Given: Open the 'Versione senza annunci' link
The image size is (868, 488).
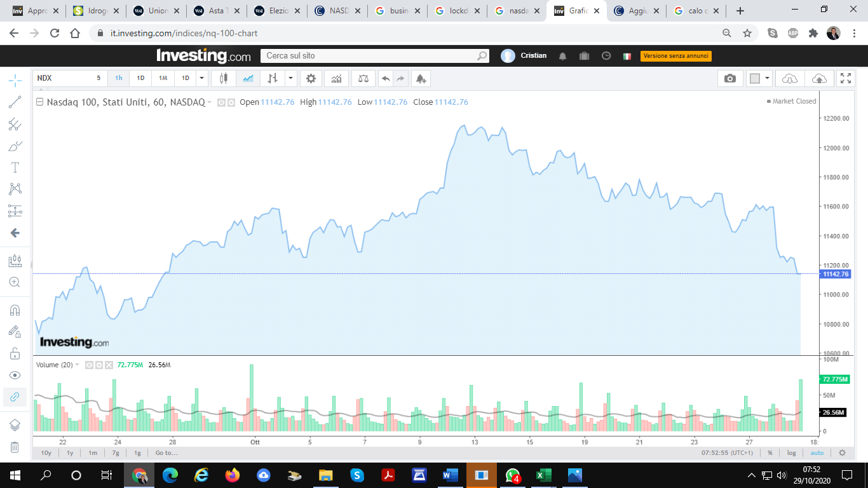Looking at the screenshot, I should 676,56.
